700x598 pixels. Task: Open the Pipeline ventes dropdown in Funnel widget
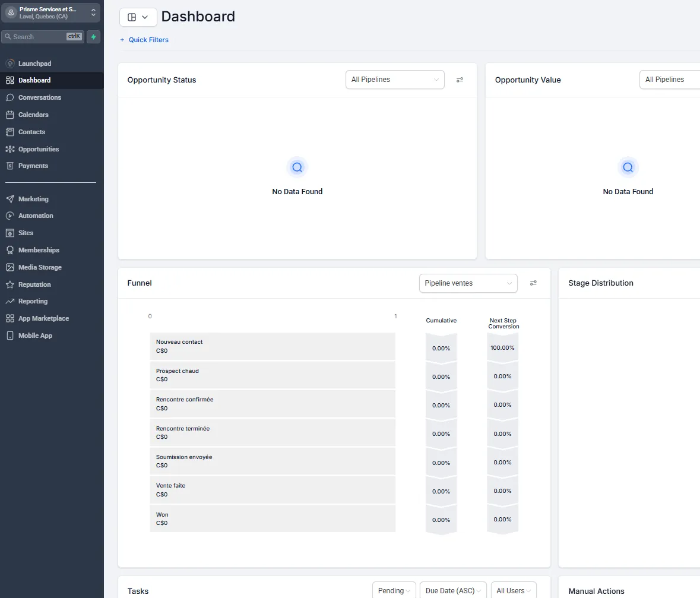(468, 283)
